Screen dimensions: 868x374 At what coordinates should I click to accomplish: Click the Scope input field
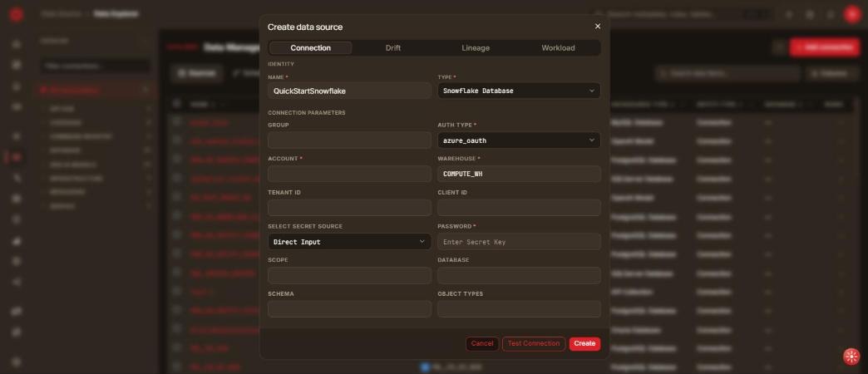click(x=349, y=276)
